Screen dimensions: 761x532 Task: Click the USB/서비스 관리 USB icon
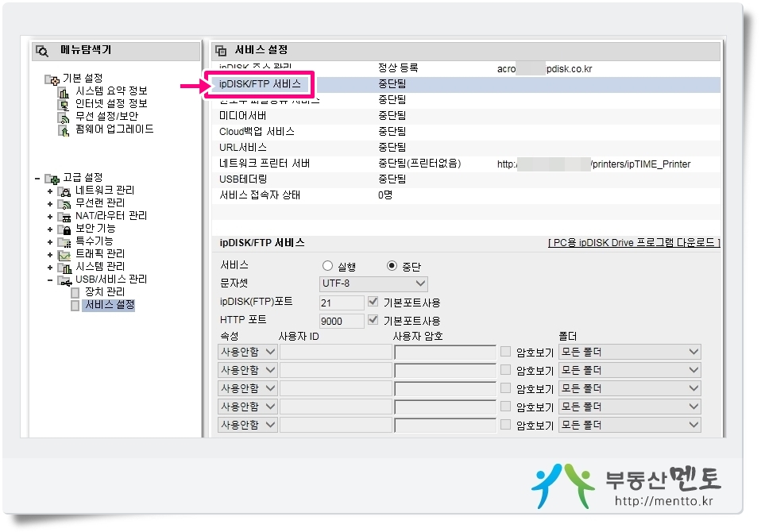click(64, 280)
